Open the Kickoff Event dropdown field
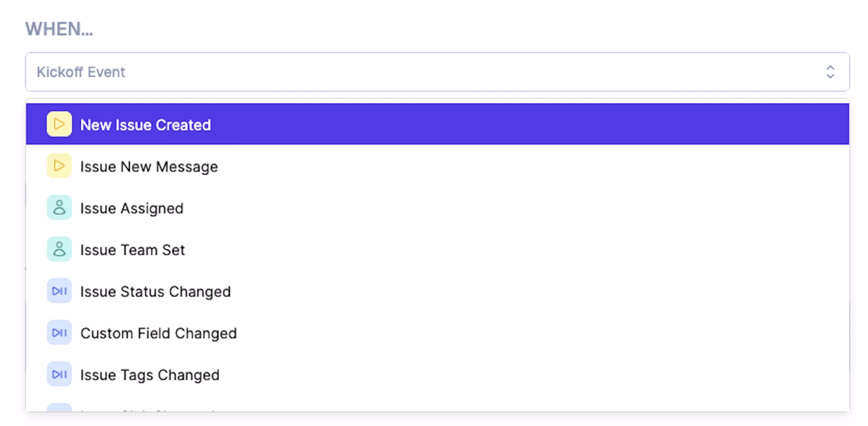Viewport: 868px width, 426px height. pyautogui.click(x=438, y=72)
